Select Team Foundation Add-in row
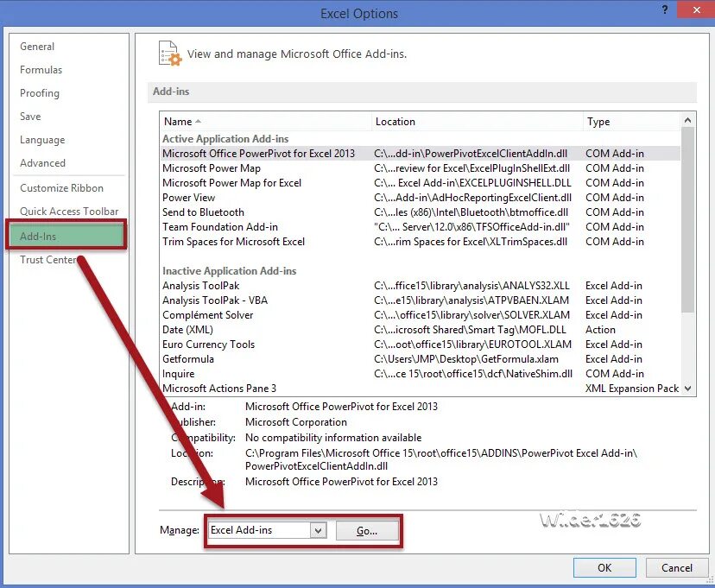The width and height of the screenshot is (715, 588). 420,226
